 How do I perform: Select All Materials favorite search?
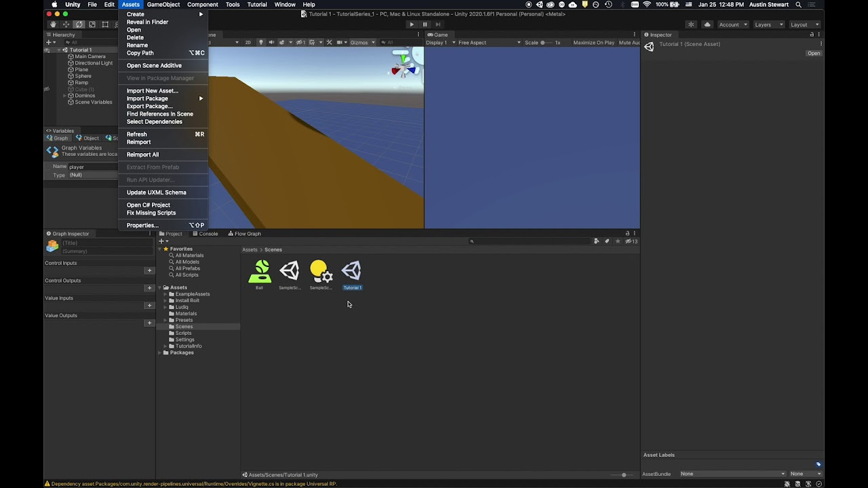(189, 256)
